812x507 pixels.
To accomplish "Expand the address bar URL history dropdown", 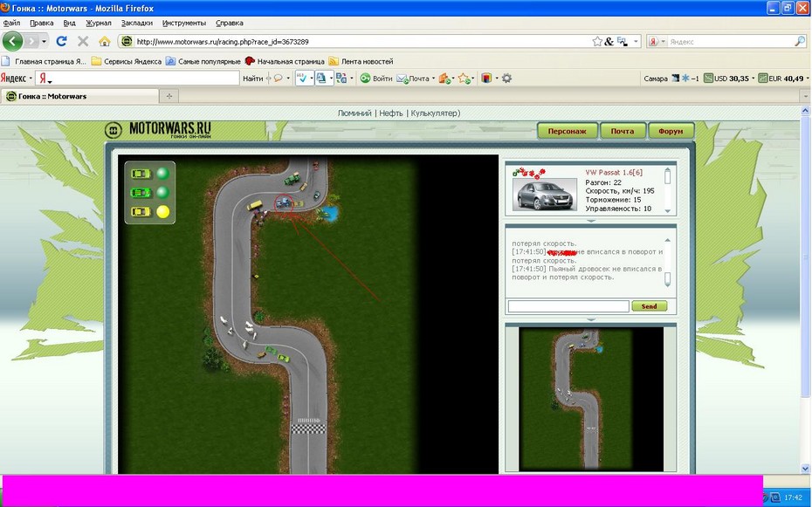I will tap(637, 41).
